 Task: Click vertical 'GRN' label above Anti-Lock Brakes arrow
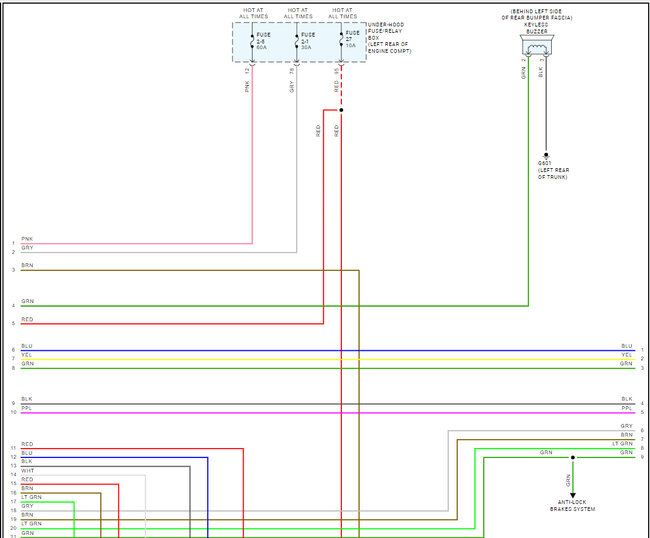(x=568, y=481)
